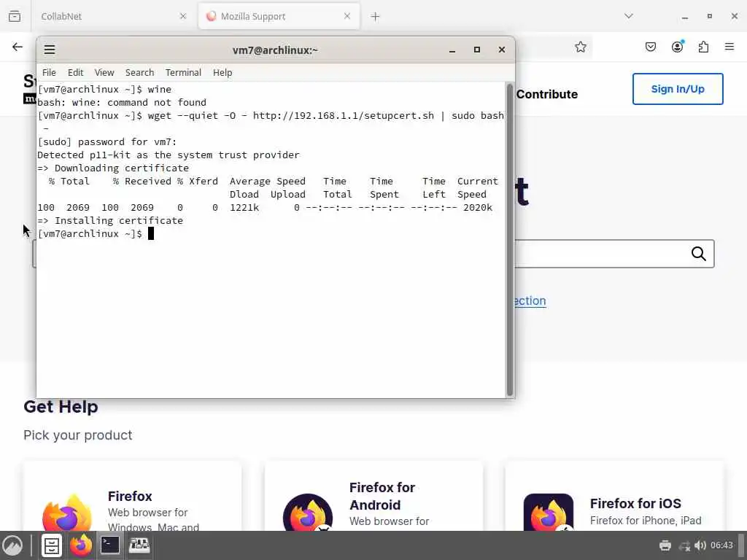Minimize the terminal window

click(452, 50)
